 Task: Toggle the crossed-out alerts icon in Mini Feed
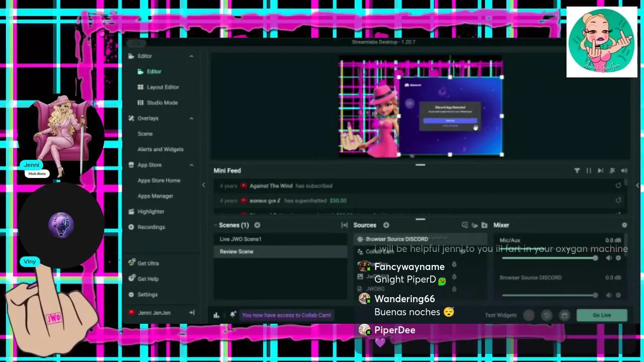click(x=612, y=171)
